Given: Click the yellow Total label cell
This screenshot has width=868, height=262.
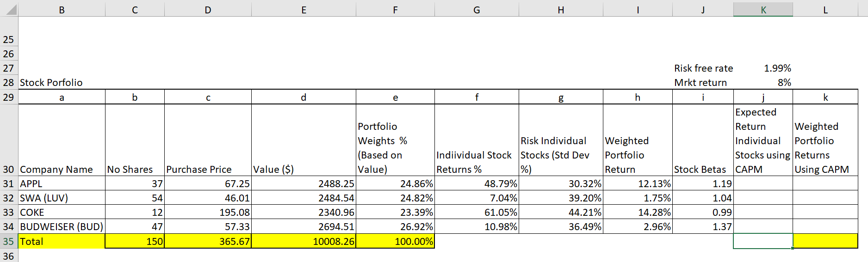Looking at the screenshot, I should (x=62, y=241).
